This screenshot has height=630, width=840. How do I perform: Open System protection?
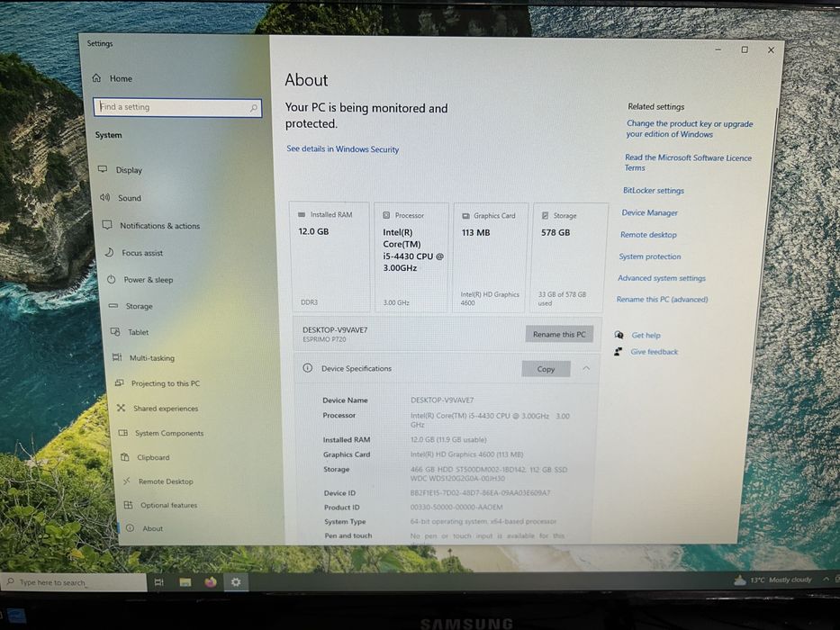[650, 256]
